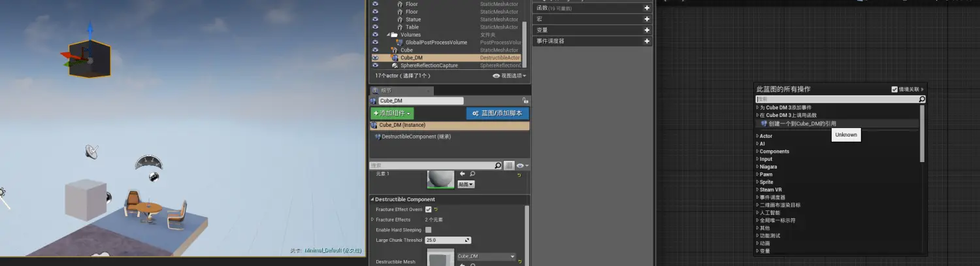
Task: Edit the Cube_DM actor name field
Action: click(x=421, y=101)
